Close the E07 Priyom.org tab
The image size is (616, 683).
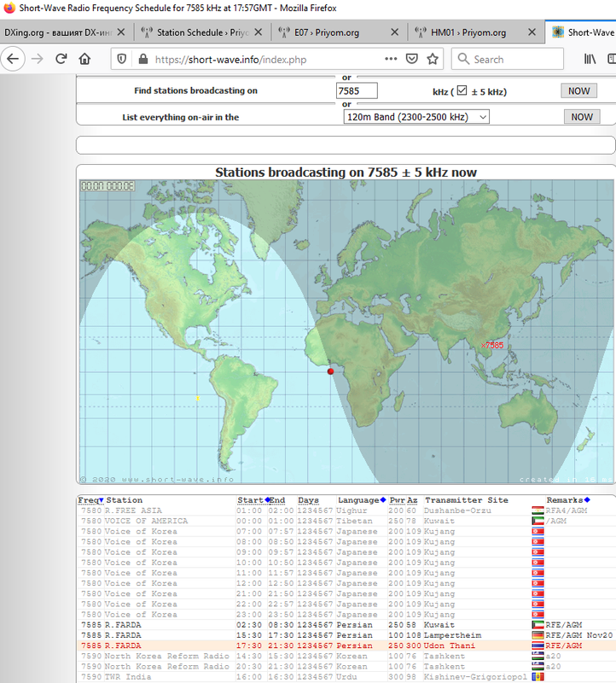click(x=394, y=32)
